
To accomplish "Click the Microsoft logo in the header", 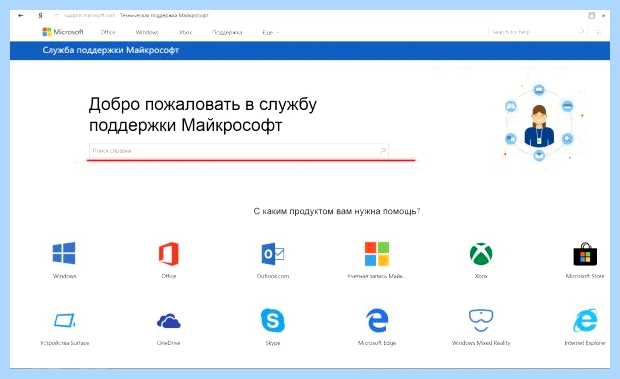I will 63,32.
